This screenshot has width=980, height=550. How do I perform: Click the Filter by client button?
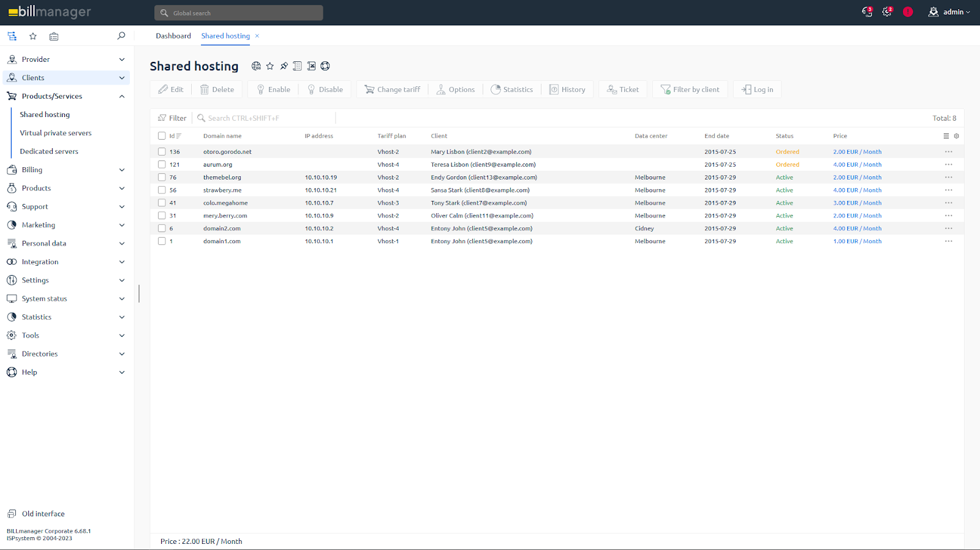(x=690, y=89)
